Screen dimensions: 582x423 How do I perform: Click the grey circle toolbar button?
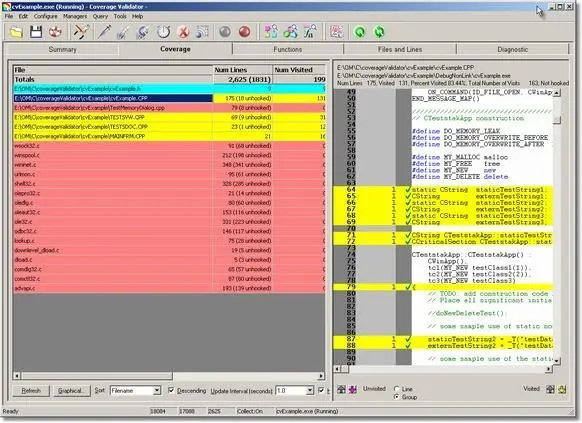[x=225, y=32]
